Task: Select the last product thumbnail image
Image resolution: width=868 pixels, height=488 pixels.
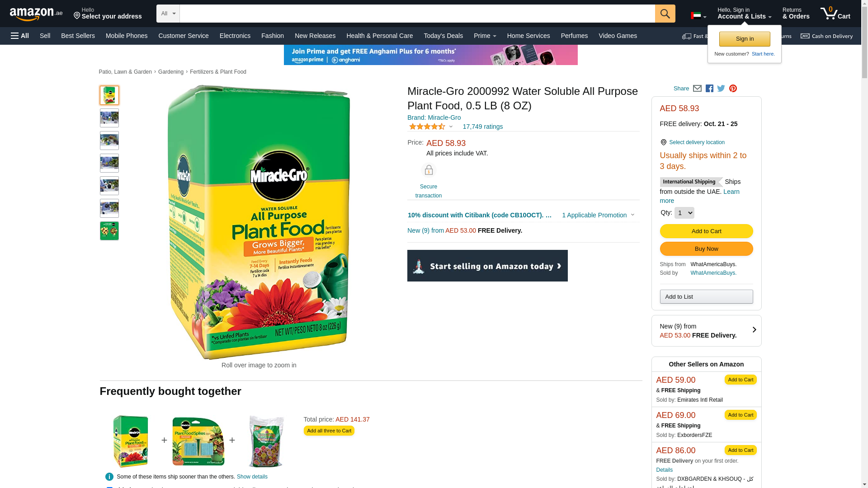Action: click(109, 231)
